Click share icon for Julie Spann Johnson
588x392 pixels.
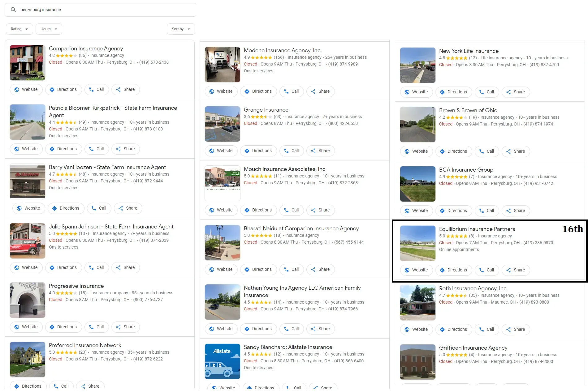pos(118,268)
